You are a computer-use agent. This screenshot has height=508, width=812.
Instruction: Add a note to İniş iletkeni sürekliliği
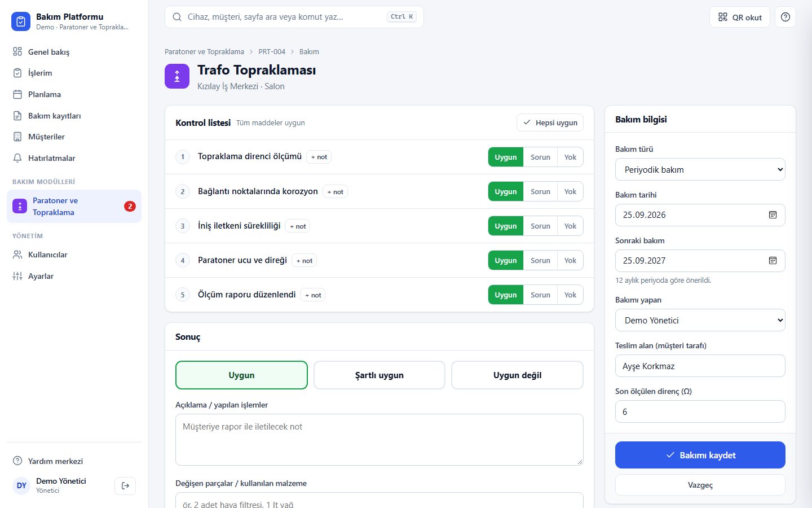[x=298, y=226]
